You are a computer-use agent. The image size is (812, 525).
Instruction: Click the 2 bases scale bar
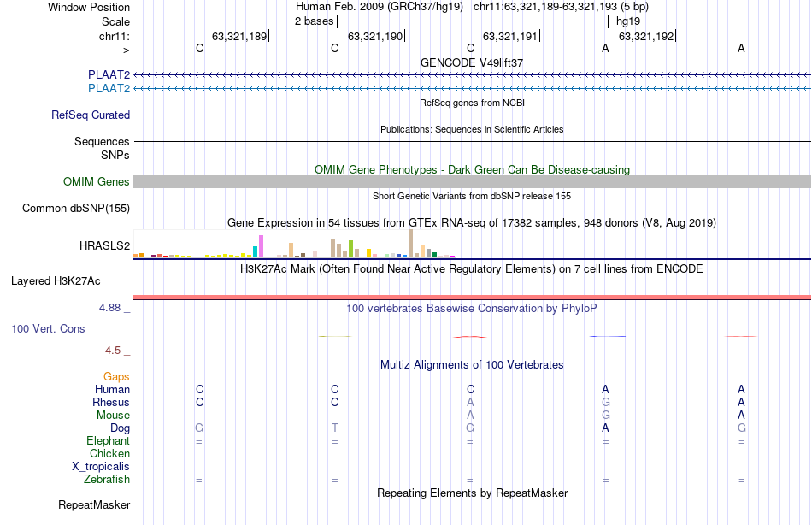(473, 21)
